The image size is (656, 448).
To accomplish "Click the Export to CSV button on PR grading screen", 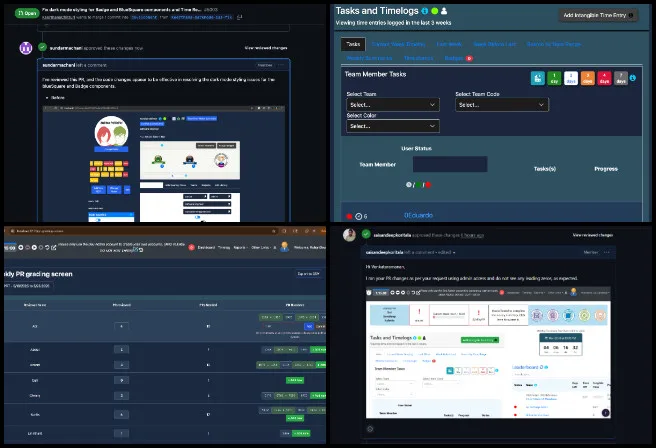I will [308, 274].
